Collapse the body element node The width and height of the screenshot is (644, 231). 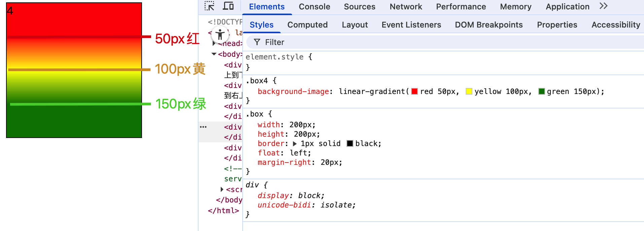(x=214, y=54)
